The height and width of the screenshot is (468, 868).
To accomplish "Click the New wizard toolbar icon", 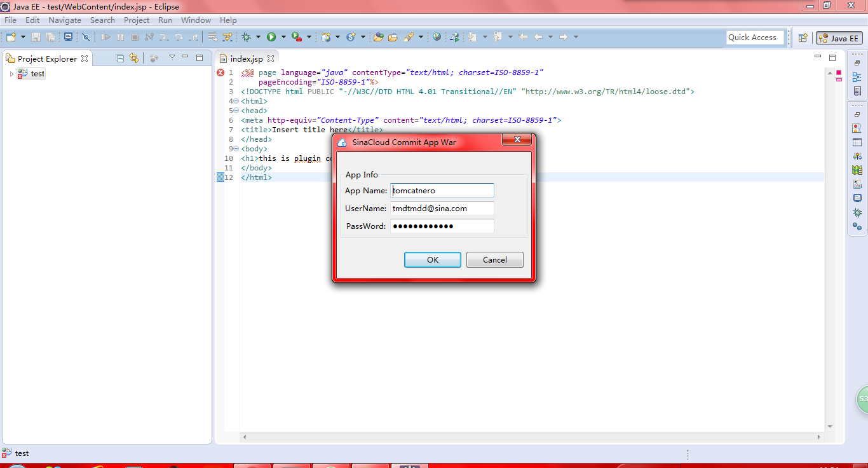I will click(11, 38).
